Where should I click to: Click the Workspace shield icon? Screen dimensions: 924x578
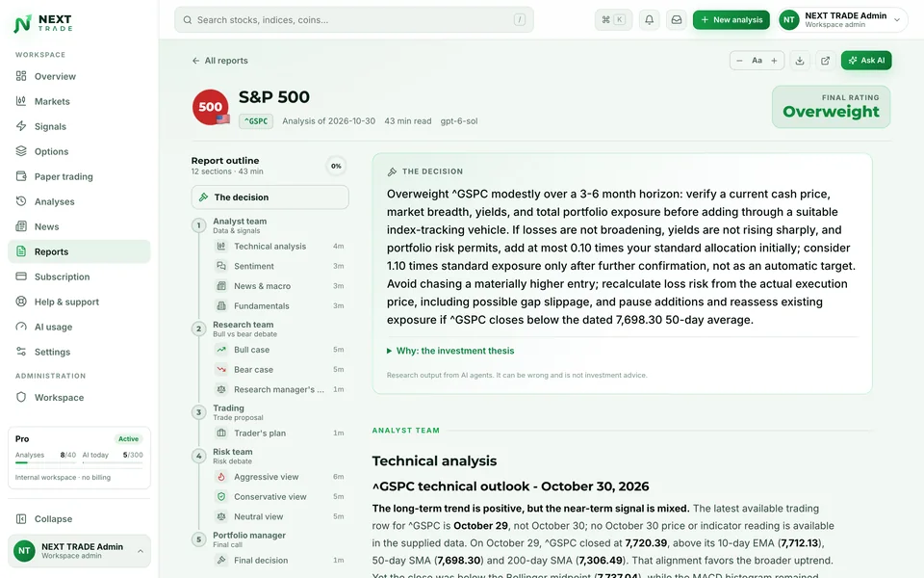(x=21, y=397)
